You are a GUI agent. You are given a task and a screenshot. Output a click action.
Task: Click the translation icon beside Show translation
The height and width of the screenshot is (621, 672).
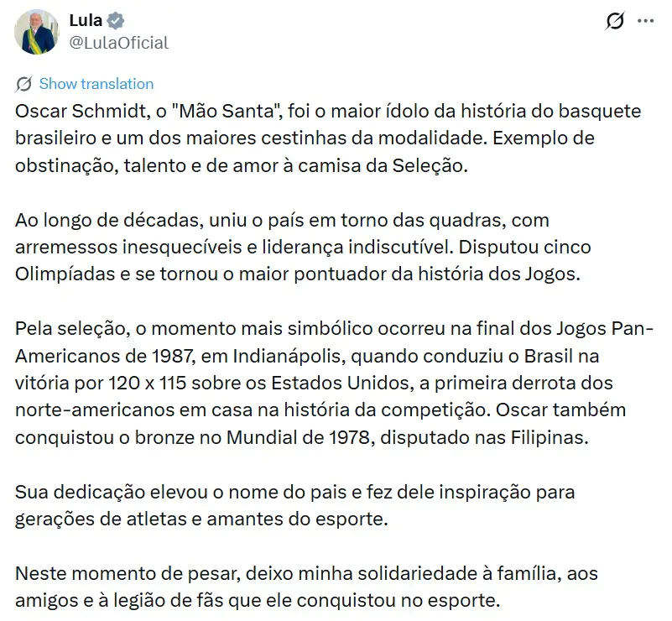coord(23,84)
